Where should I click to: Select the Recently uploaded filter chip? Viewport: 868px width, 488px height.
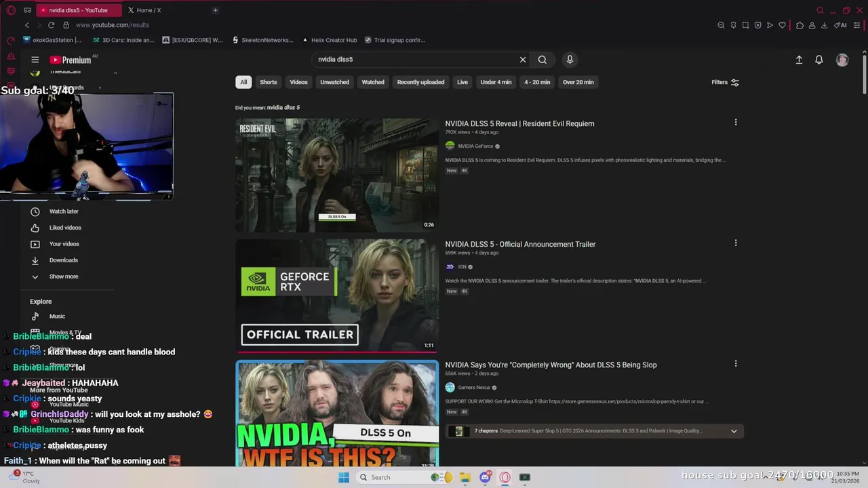coord(420,82)
